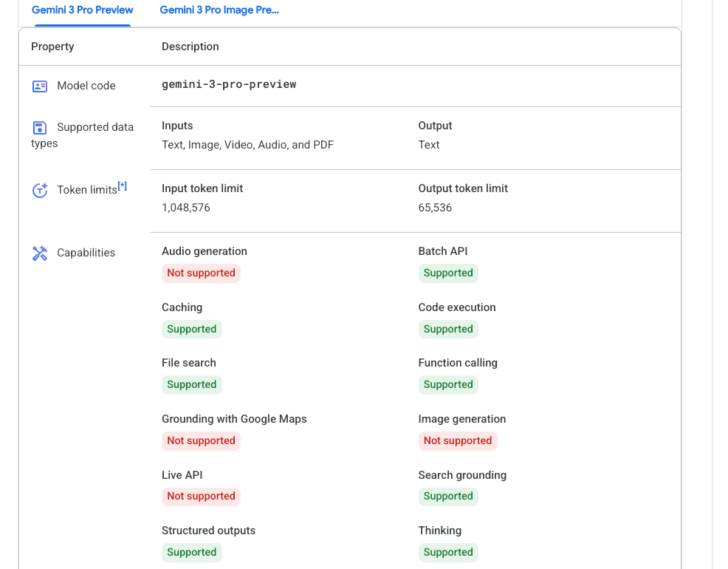Click the Model code ID card icon
The image size is (728, 569).
pyautogui.click(x=39, y=86)
